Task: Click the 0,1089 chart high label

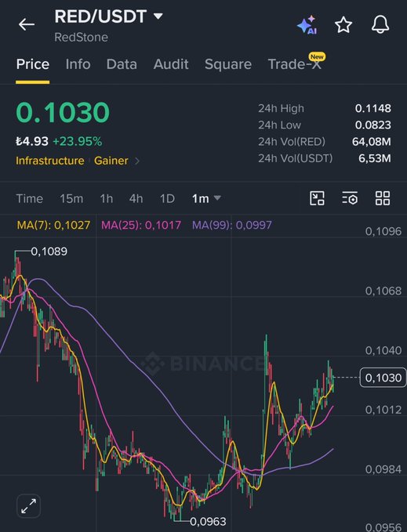Action: (x=49, y=252)
